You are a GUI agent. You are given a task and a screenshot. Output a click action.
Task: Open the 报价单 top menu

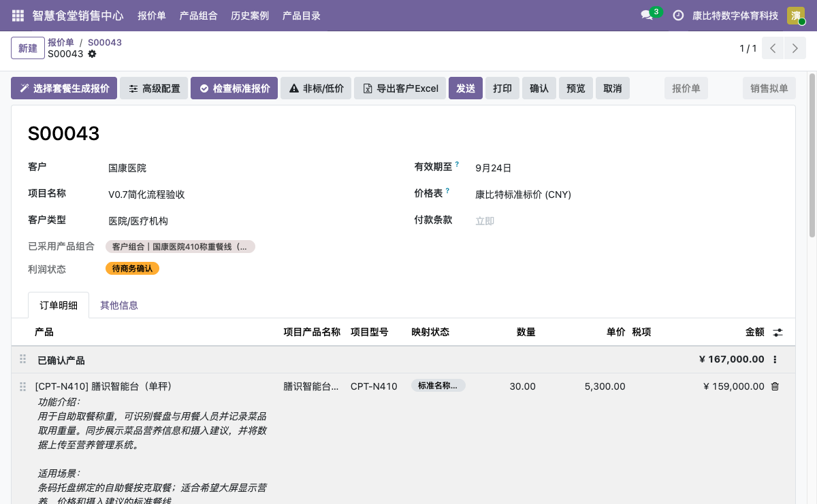152,16
